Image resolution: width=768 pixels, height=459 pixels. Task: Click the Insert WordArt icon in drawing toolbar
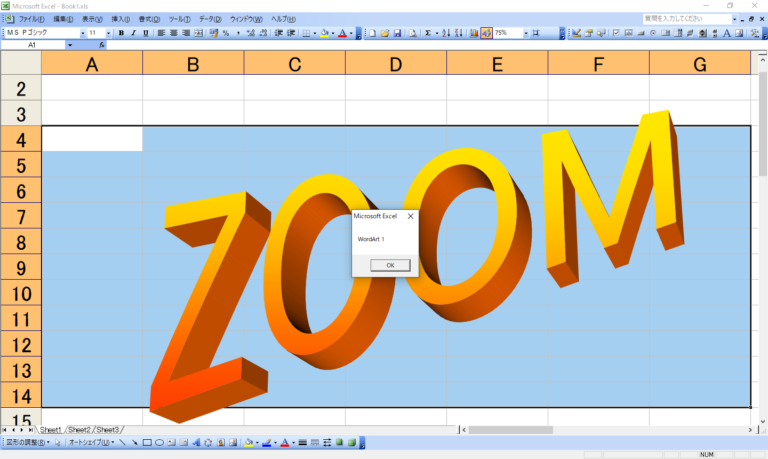[x=196, y=442]
